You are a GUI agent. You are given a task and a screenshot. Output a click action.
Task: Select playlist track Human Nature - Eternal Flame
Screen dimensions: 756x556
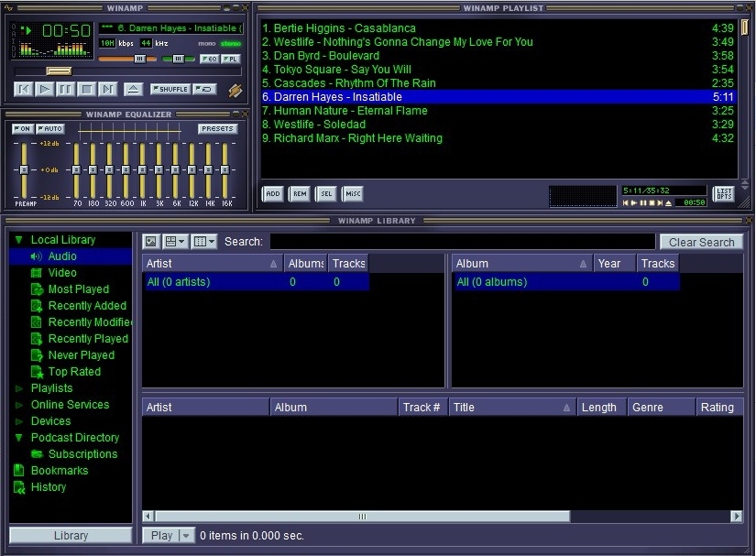pos(499,110)
